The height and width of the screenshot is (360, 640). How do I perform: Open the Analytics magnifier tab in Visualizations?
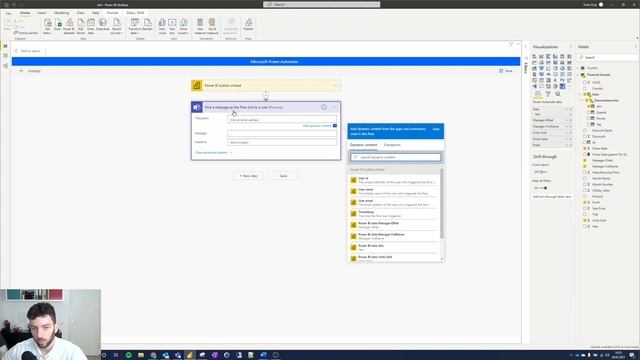(x=558, y=94)
